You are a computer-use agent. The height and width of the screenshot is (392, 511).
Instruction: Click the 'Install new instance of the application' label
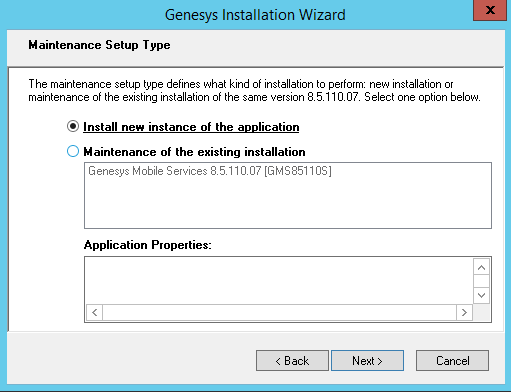[x=191, y=127]
